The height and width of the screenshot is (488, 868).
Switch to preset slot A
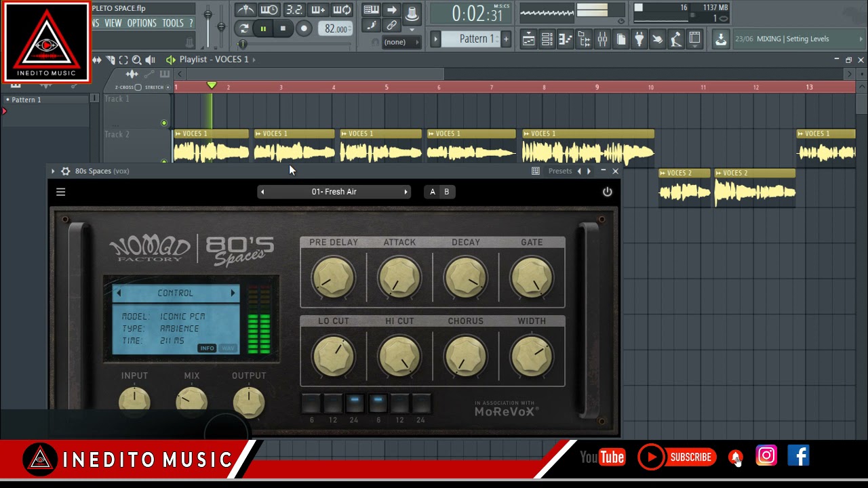pyautogui.click(x=433, y=192)
